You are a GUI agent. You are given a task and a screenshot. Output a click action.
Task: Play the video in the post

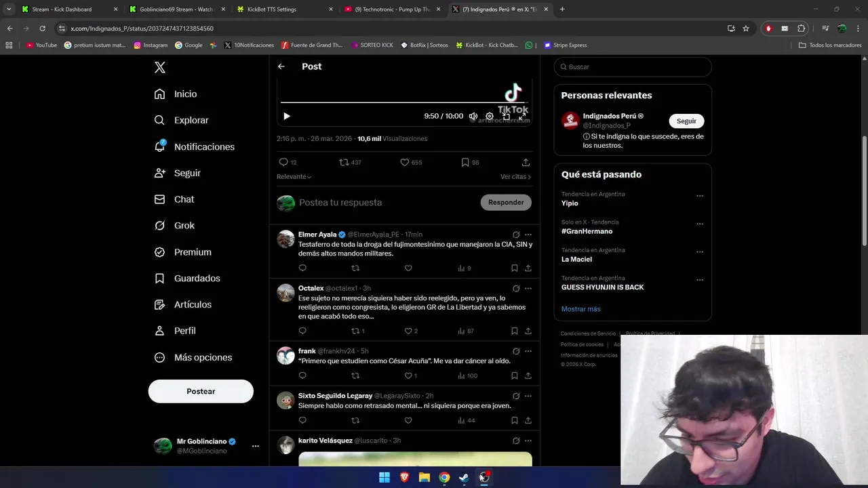point(287,116)
